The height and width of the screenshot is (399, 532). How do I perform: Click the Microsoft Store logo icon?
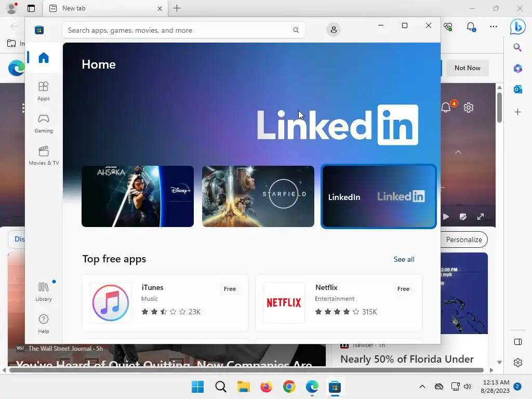click(x=39, y=30)
